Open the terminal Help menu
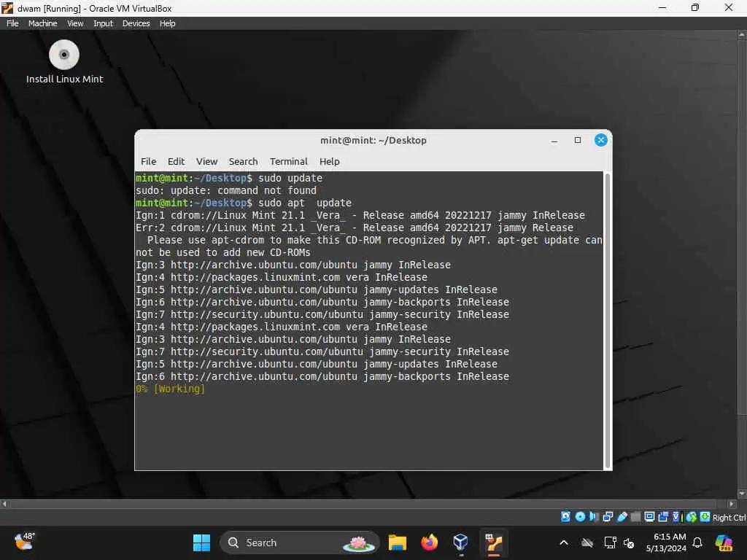The image size is (747, 560). pos(329,161)
